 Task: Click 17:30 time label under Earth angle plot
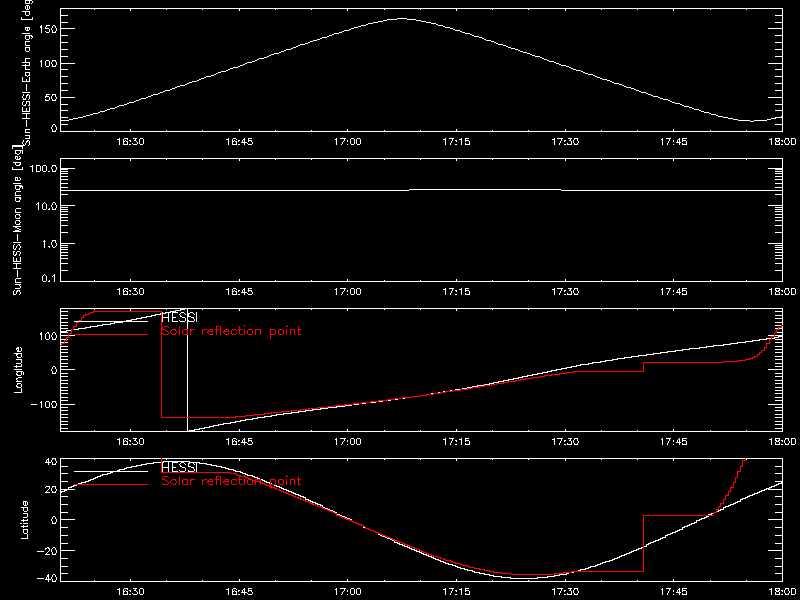point(565,142)
